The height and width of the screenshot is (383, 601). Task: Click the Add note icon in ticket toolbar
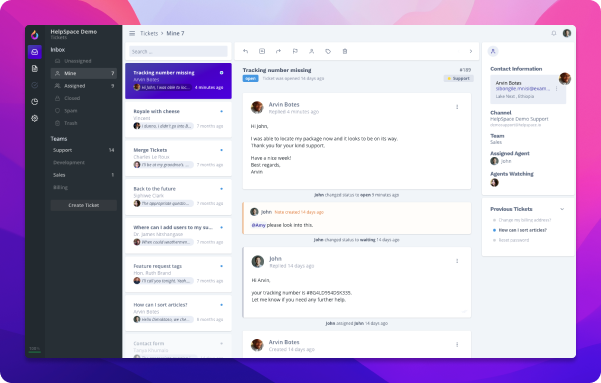(x=262, y=51)
